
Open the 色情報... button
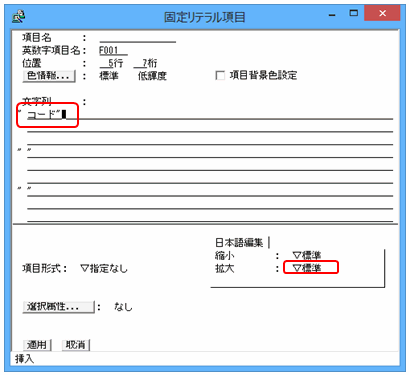tap(49, 76)
